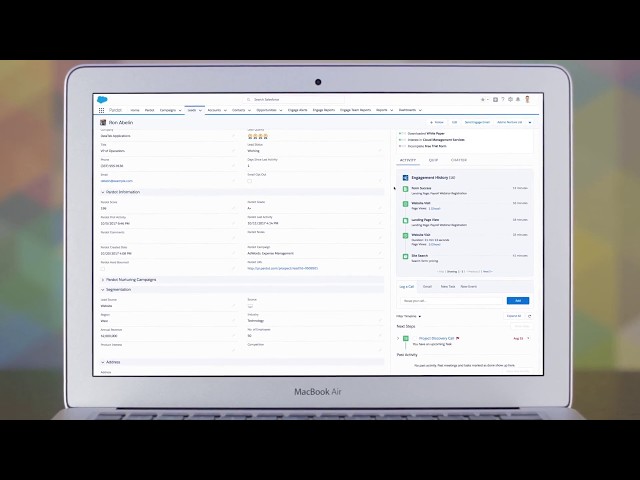Edit the Industry field pencil
The height and width of the screenshot is (480, 640).
(x=380, y=320)
